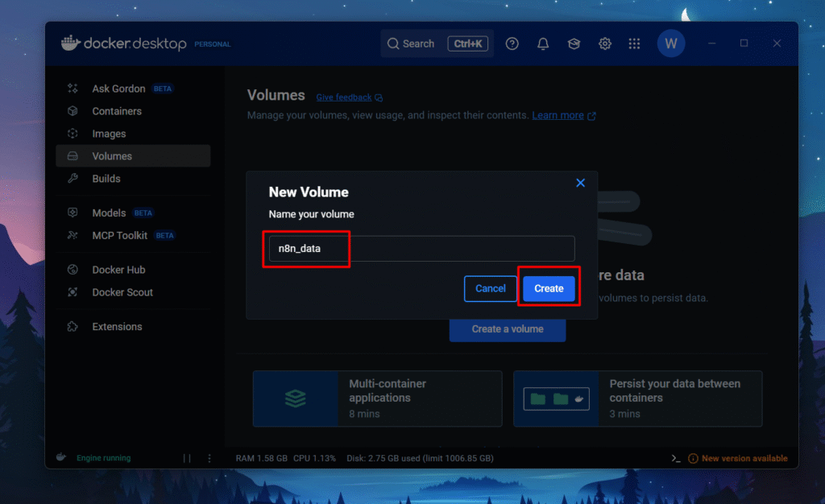Click the Give feedback link
The height and width of the screenshot is (504, 825).
tap(344, 97)
